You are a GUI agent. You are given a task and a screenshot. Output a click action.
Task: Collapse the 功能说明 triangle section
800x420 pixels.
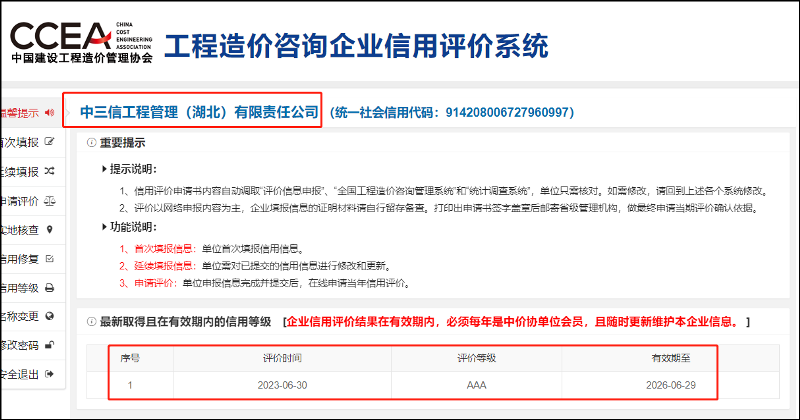105,228
